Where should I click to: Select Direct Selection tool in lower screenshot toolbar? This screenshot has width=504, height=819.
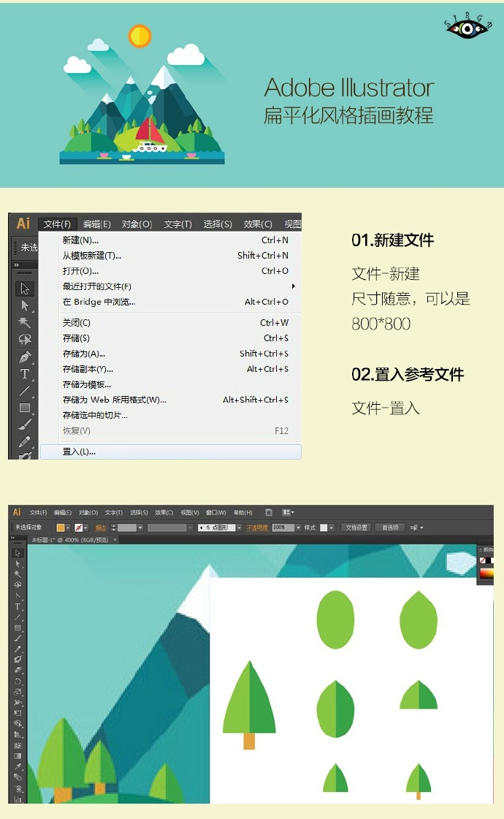(18, 564)
